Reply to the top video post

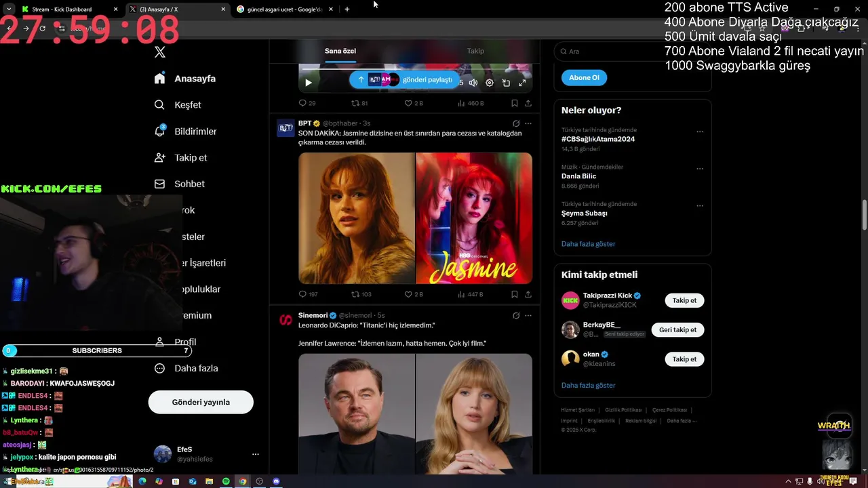(x=307, y=103)
